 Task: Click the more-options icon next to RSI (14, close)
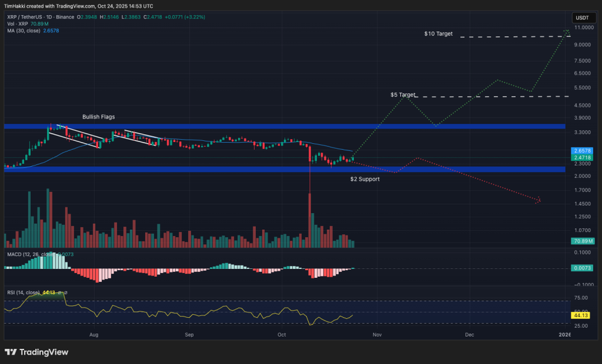tap(66, 292)
